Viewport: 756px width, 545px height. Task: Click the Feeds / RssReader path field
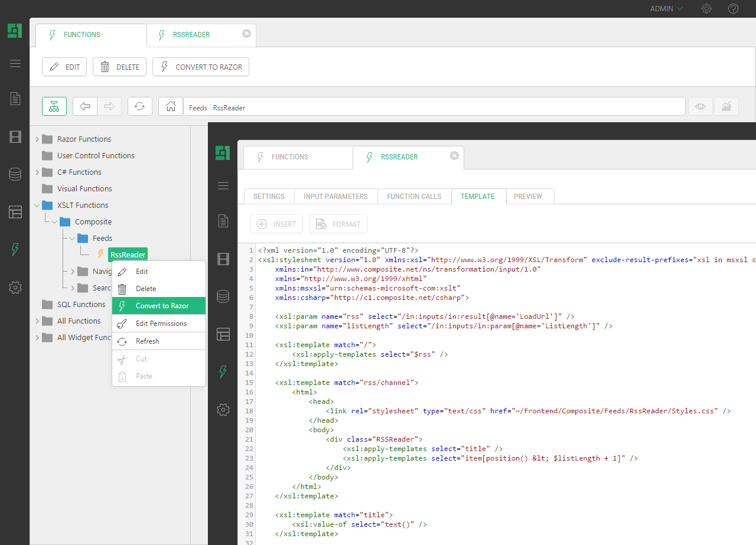[434, 107]
